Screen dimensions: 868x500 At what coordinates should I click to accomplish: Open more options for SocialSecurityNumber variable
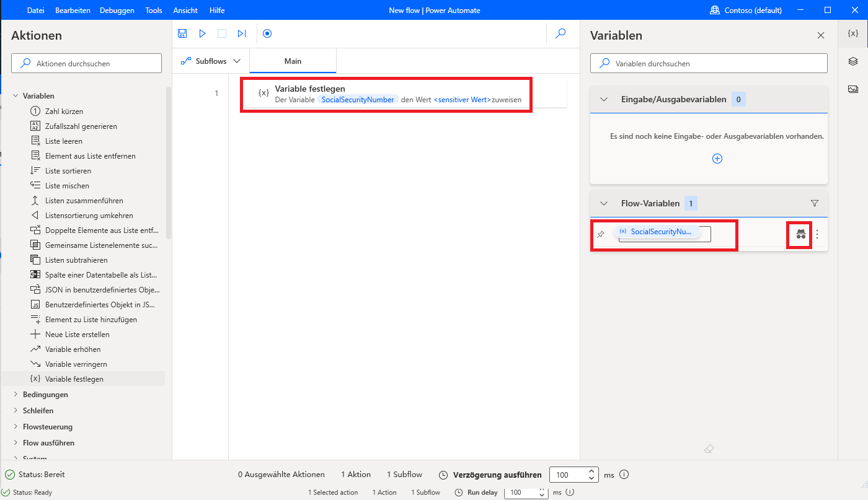click(817, 234)
